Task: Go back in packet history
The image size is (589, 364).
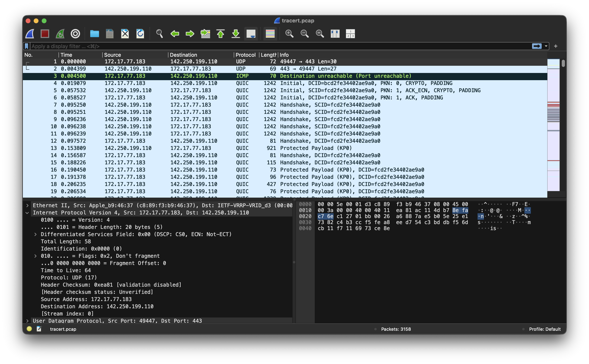Action: [175, 34]
